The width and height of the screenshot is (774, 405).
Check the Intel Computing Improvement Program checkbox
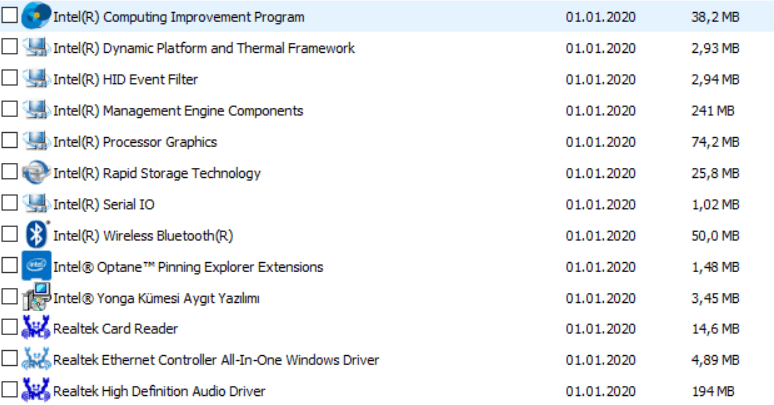(9, 15)
